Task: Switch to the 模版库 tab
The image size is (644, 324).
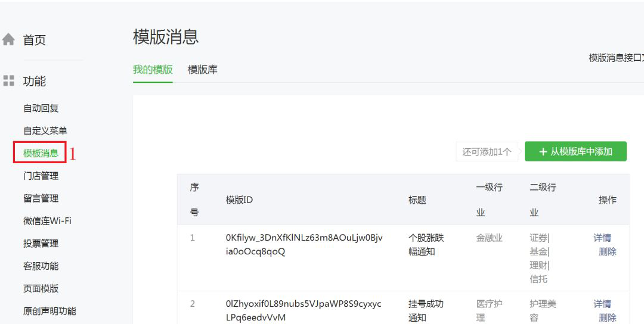Action: (x=203, y=70)
